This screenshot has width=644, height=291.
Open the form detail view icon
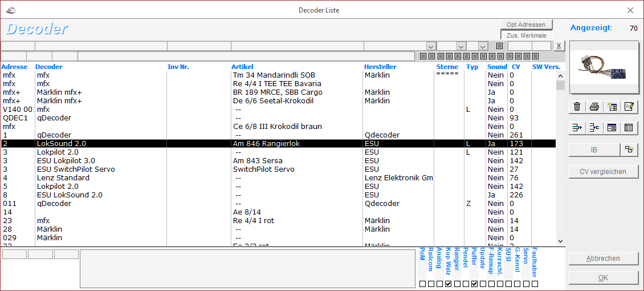(x=612, y=128)
